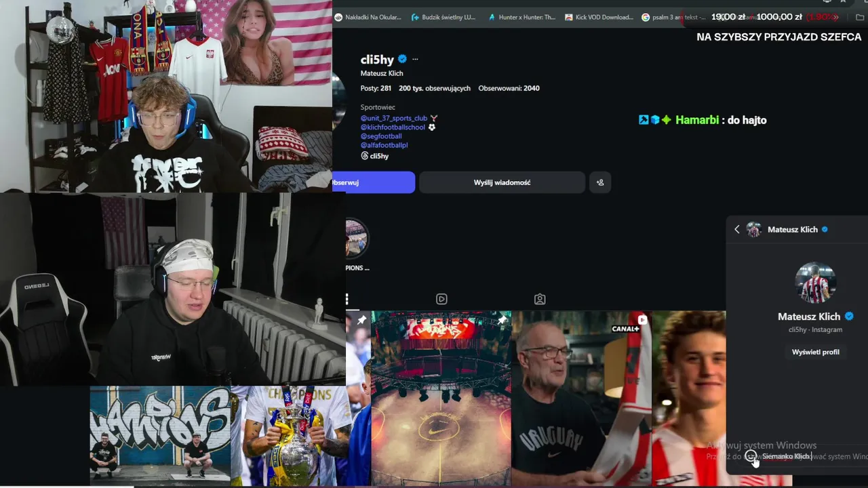This screenshot has height=488, width=868.
Task: Open the Obserwowani: 2040 following list
Action: [x=509, y=88]
